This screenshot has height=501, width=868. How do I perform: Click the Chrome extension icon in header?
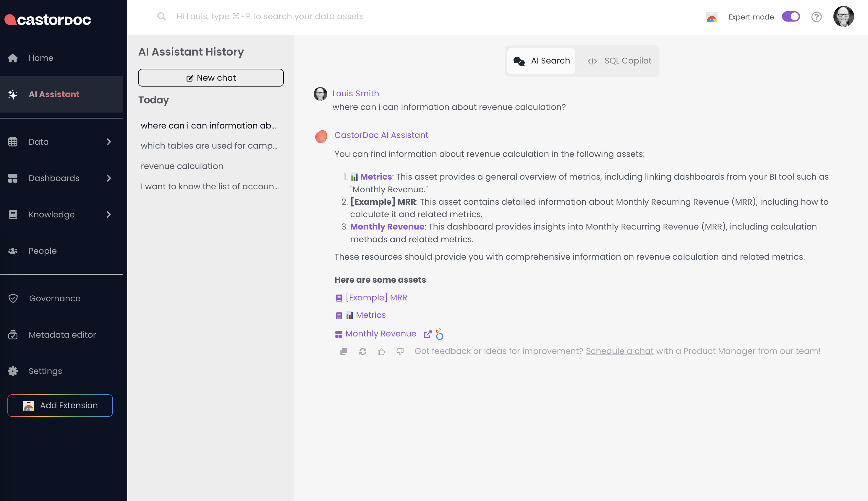click(x=711, y=17)
